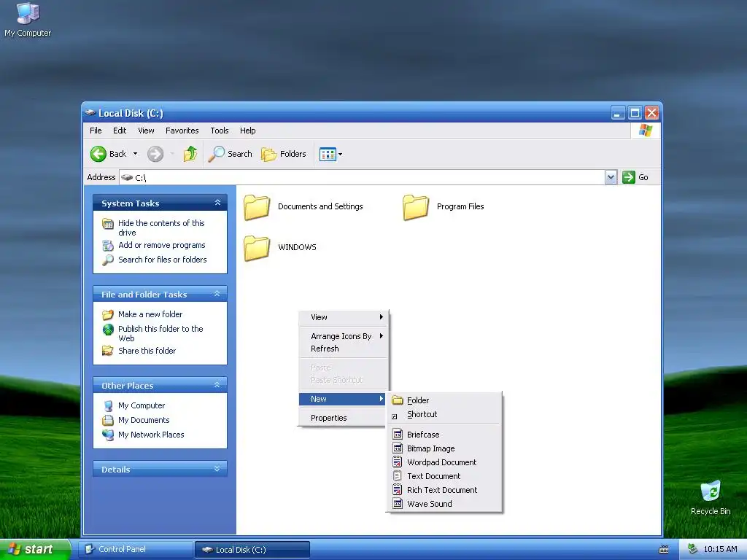This screenshot has width=747, height=560.
Task: Open the Tools menu
Action: pyautogui.click(x=220, y=131)
